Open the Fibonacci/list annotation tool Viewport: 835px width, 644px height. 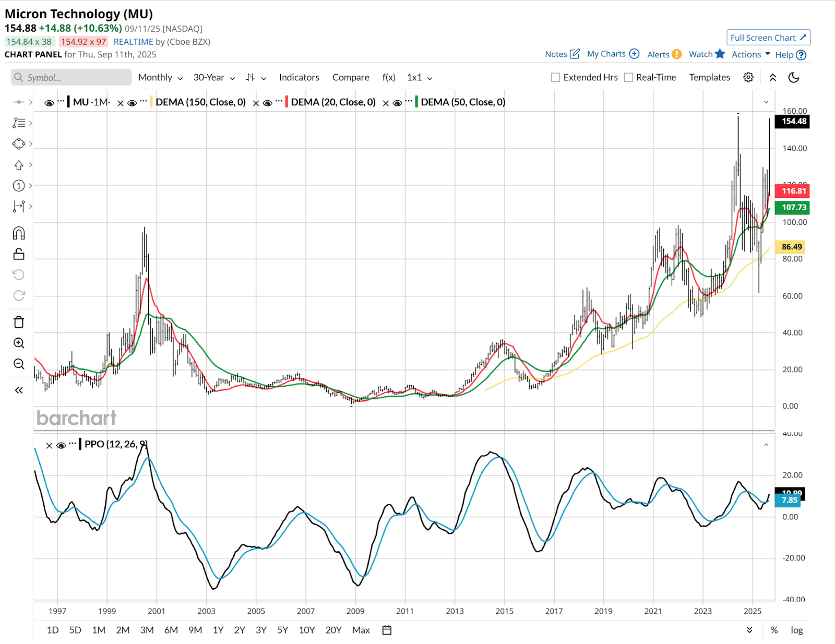pos(19,123)
